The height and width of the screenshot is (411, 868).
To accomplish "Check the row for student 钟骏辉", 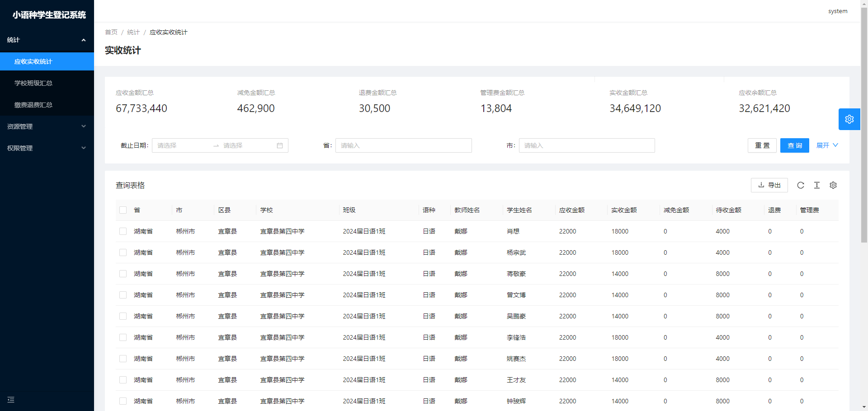I will pos(123,401).
